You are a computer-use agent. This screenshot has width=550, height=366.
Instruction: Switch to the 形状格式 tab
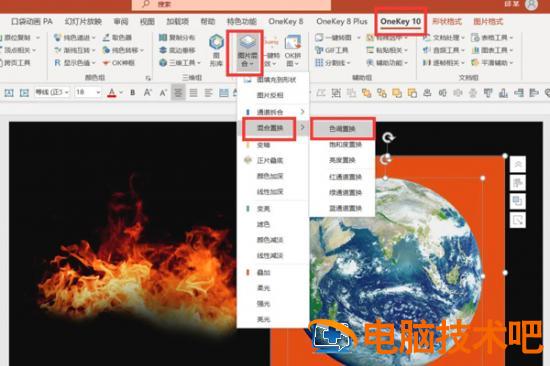(x=447, y=21)
